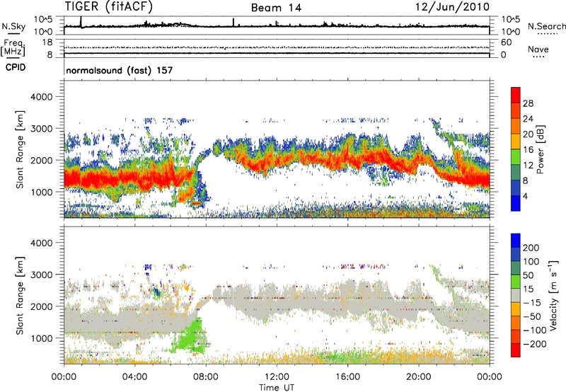Image resolution: width=566 pixels, height=392 pixels.
Task: Click the Velocity [m s-1] colorbar title
Action: point(553,295)
